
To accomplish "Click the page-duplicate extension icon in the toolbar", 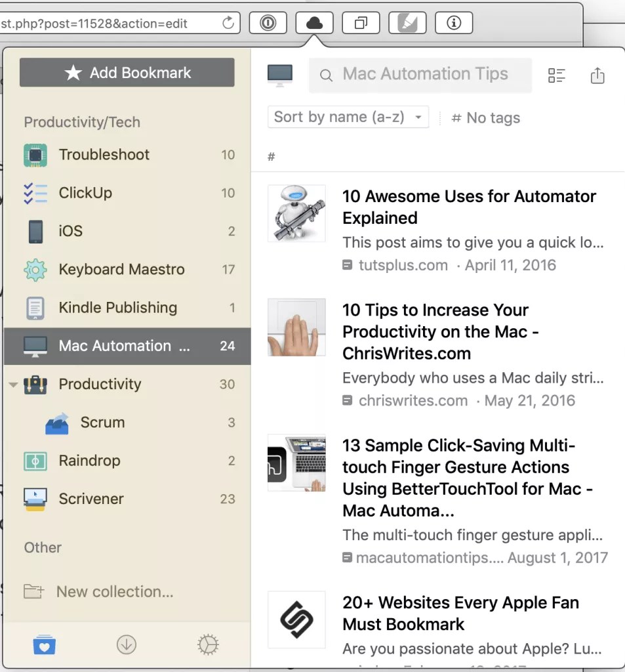I will tap(361, 22).
